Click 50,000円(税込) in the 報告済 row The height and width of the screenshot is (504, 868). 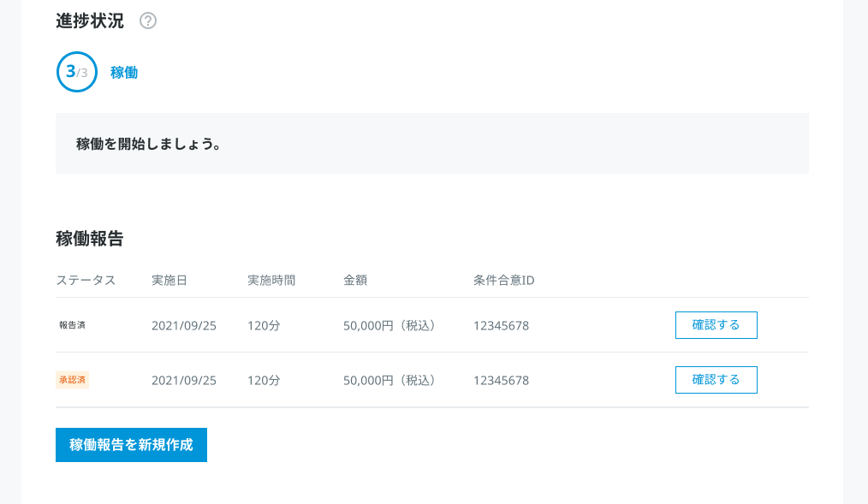coord(391,326)
